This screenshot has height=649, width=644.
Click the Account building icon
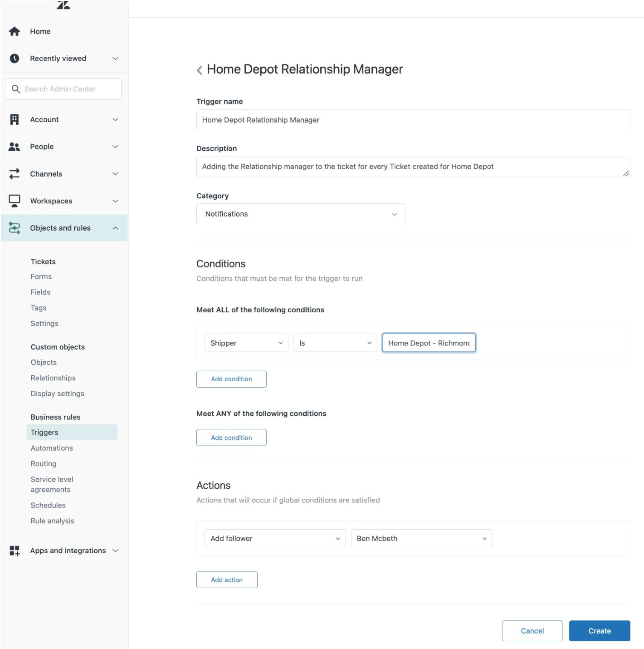[15, 119]
